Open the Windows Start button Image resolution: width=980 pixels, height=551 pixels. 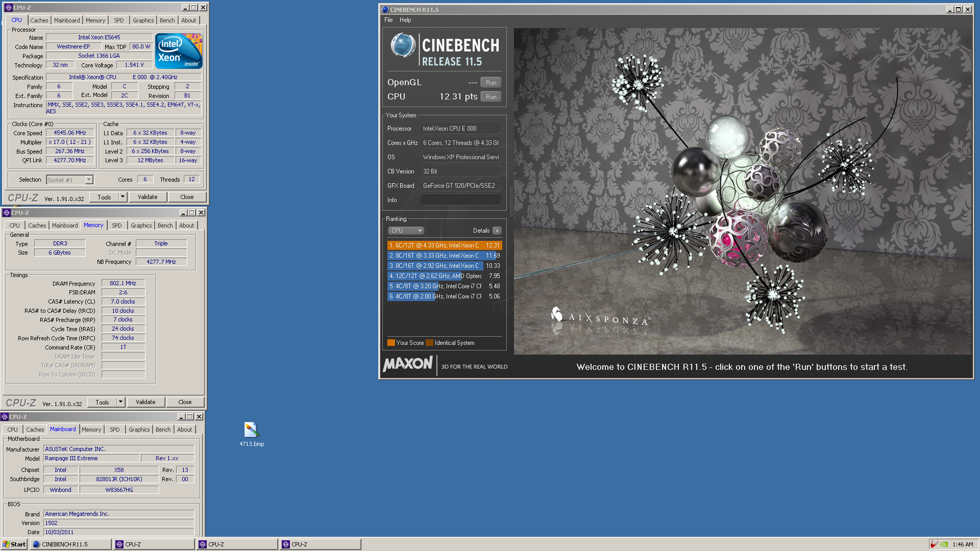[x=14, y=544]
